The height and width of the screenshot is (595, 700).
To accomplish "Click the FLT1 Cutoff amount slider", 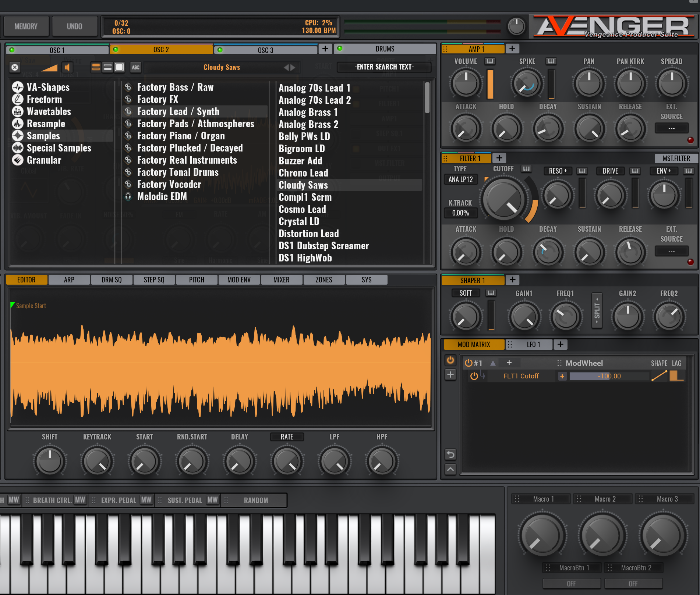I will [x=609, y=376].
